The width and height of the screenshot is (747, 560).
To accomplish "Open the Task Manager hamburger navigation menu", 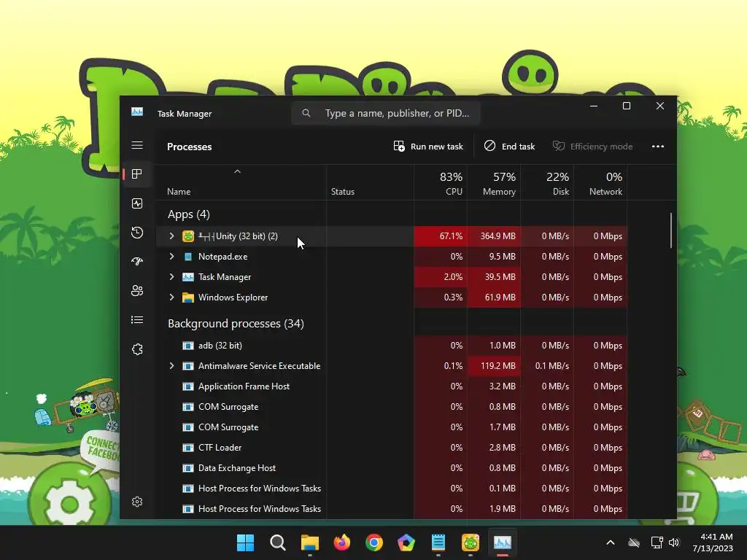I will point(137,145).
